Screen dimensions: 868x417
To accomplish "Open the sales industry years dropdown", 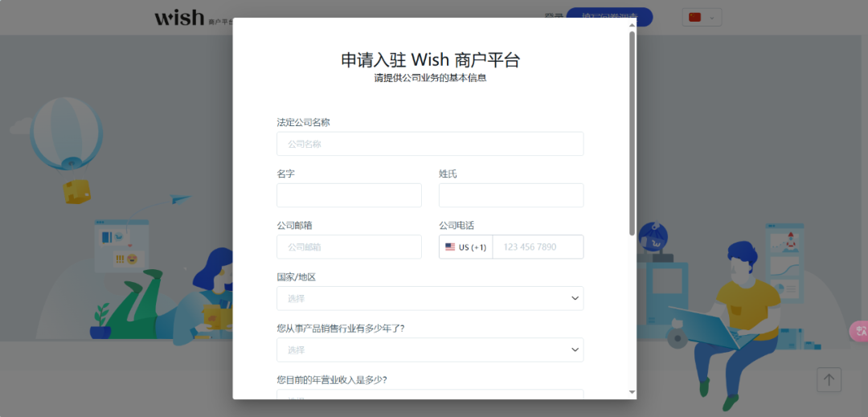I will 430,350.
